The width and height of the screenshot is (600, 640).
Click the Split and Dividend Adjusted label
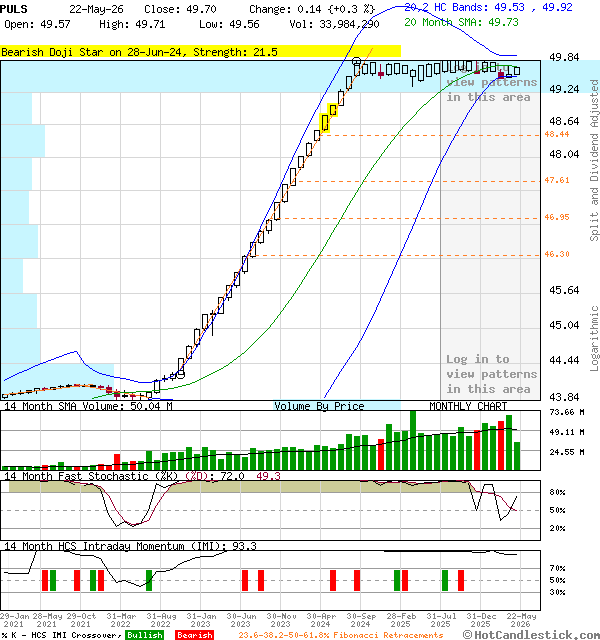(594, 160)
